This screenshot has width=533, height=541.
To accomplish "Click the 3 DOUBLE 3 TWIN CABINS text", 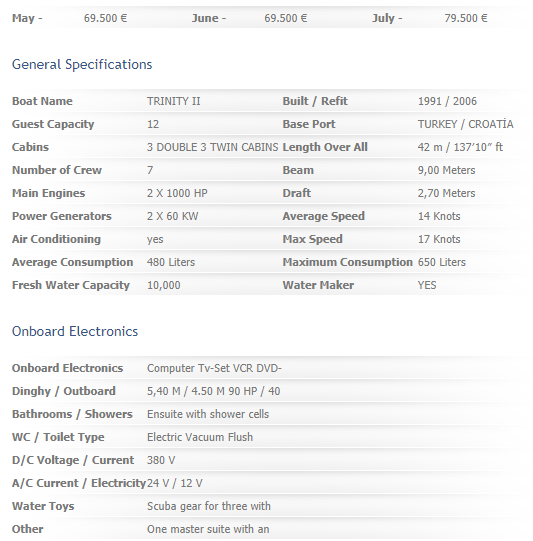I will pyautogui.click(x=213, y=147).
